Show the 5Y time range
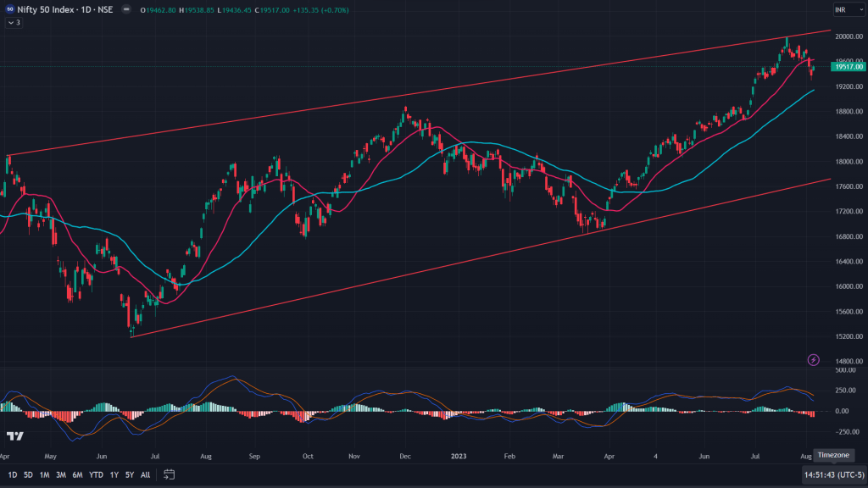This screenshot has width=868, height=488. tap(129, 474)
